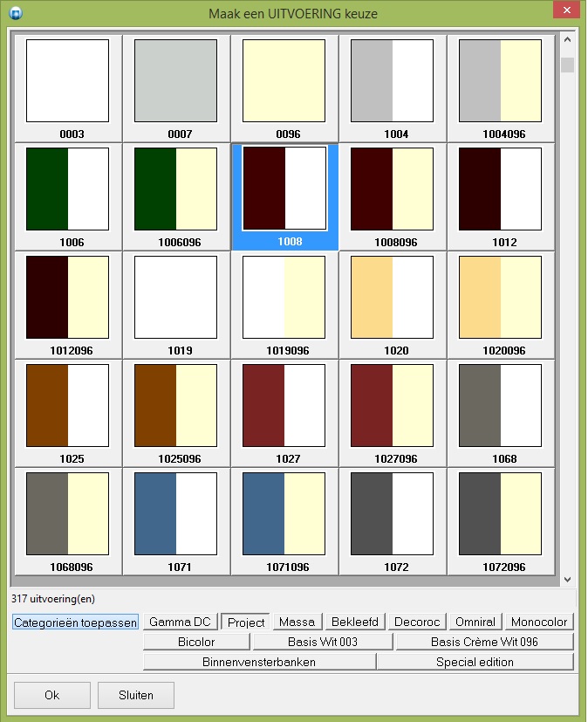Enable the Decoroc category filter
The width and height of the screenshot is (588, 722).
[417, 622]
